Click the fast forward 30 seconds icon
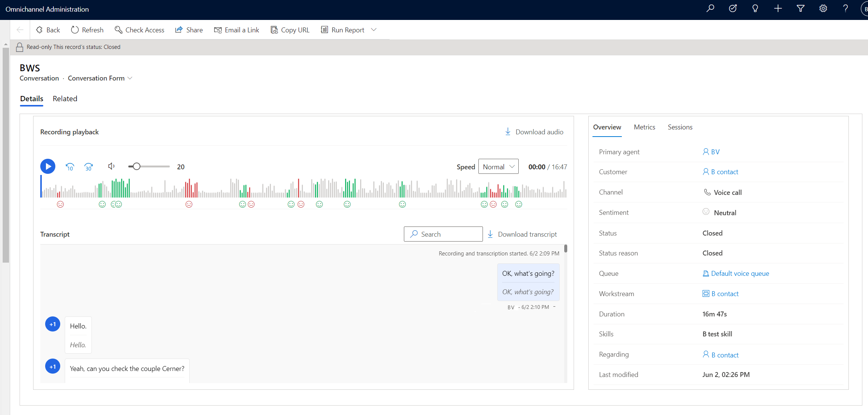This screenshot has height=415, width=868. [88, 166]
